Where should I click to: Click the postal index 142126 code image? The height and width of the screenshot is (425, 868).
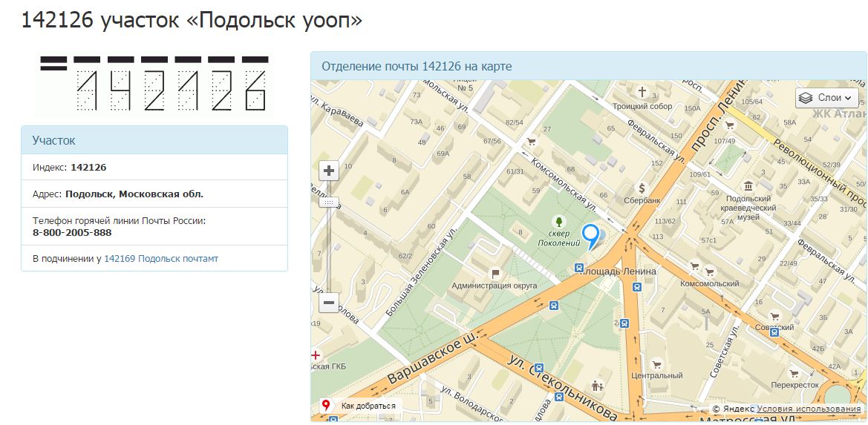point(154,84)
